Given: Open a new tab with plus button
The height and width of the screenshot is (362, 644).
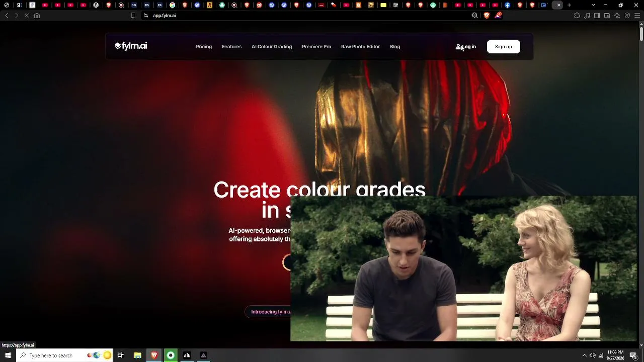Looking at the screenshot, I should click(x=569, y=5).
